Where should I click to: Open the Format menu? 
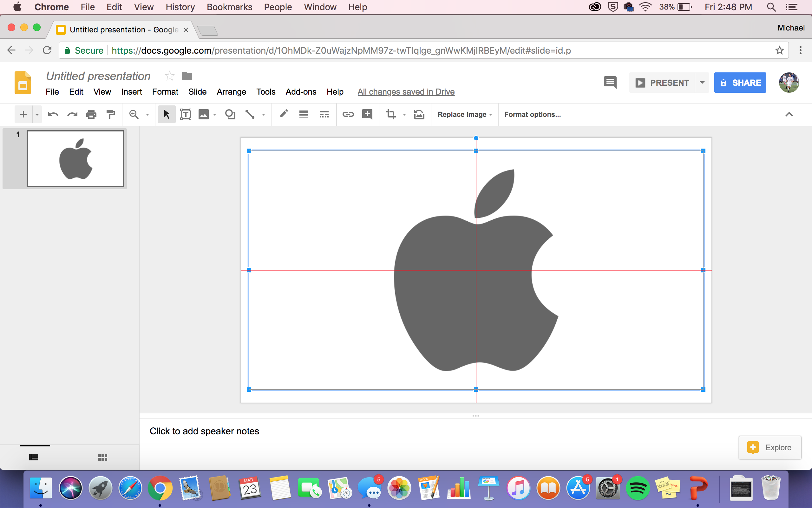click(x=165, y=92)
